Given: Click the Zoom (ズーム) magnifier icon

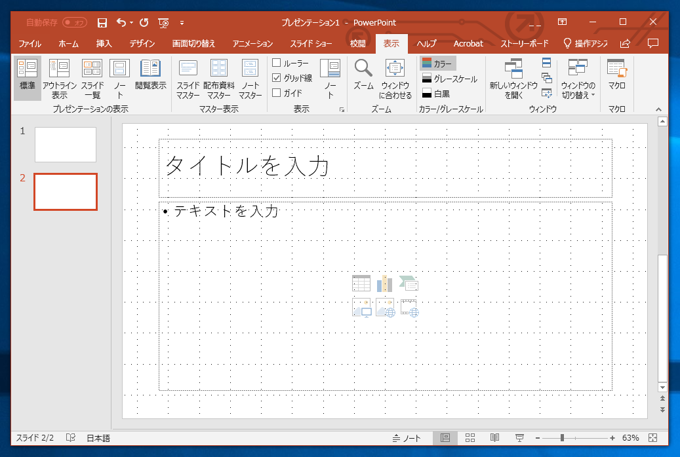Looking at the screenshot, I should (364, 68).
